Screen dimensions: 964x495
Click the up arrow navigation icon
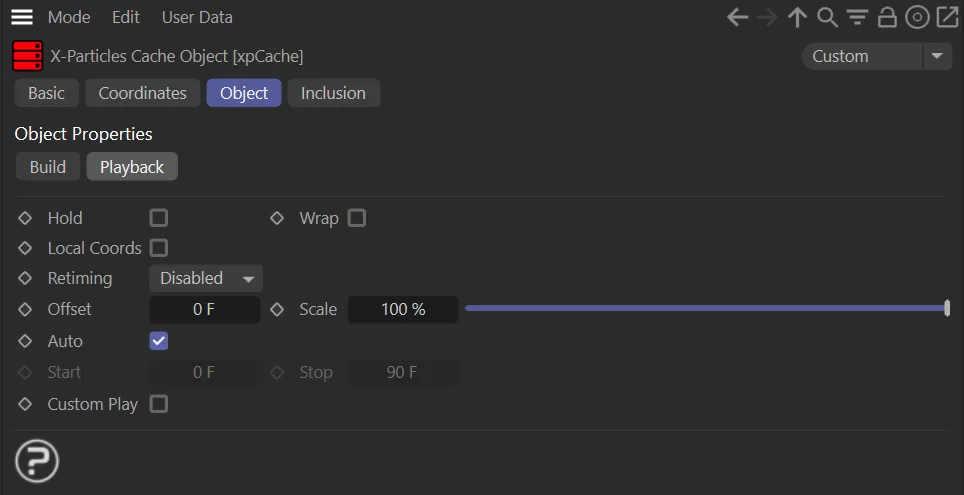coord(797,17)
